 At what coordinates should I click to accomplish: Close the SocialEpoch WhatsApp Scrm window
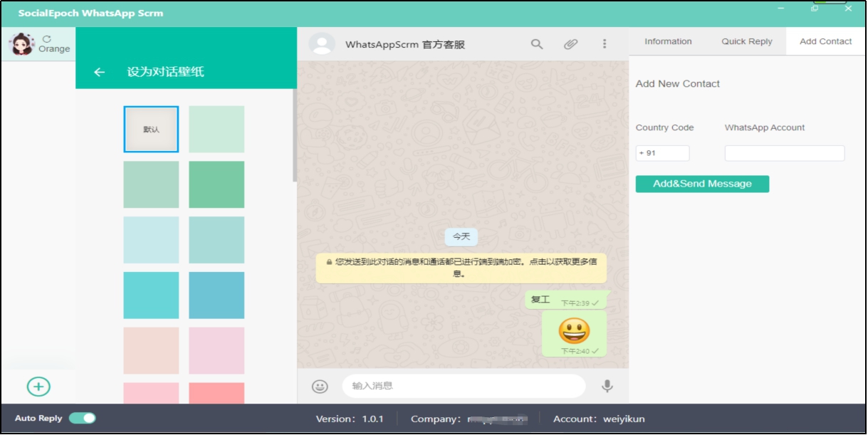coord(848,9)
